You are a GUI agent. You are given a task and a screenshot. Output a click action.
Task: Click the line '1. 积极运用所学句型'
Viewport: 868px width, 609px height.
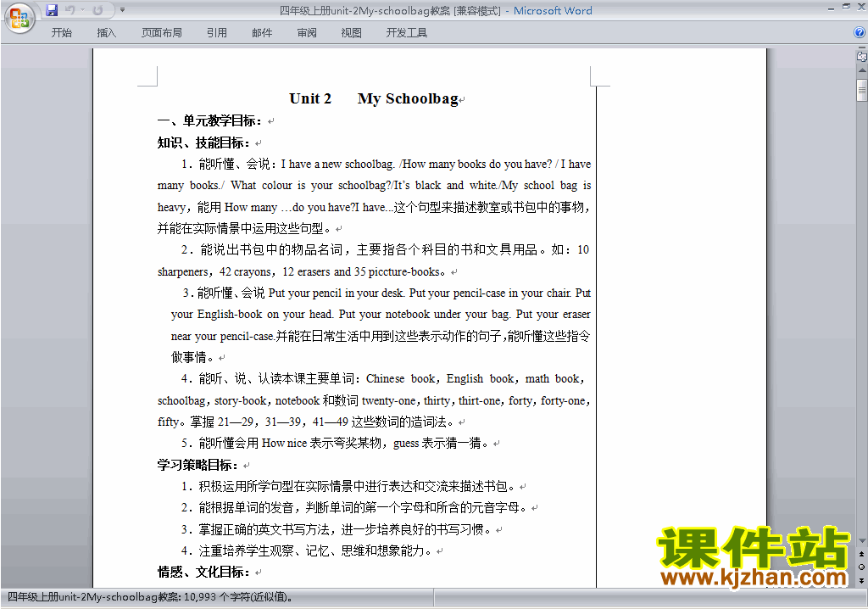point(348,487)
